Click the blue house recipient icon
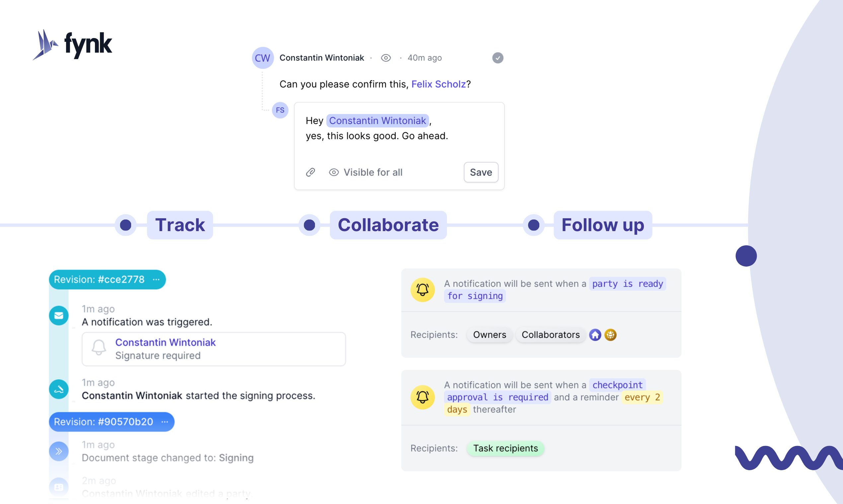Screen dimensions: 843x504 tap(595, 335)
